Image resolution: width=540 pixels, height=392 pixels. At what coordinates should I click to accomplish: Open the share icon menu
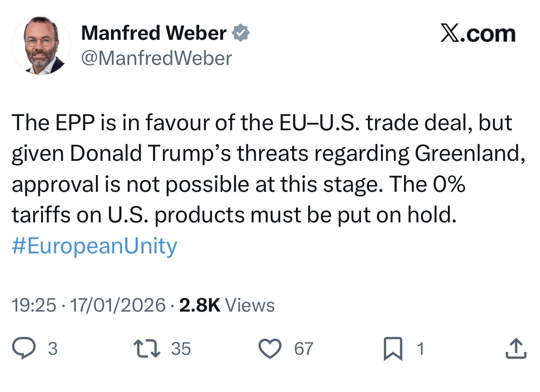coord(515,348)
